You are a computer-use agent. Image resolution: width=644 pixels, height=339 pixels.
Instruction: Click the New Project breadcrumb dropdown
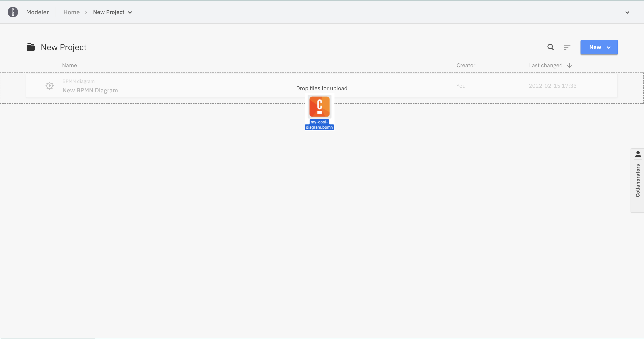point(130,12)
